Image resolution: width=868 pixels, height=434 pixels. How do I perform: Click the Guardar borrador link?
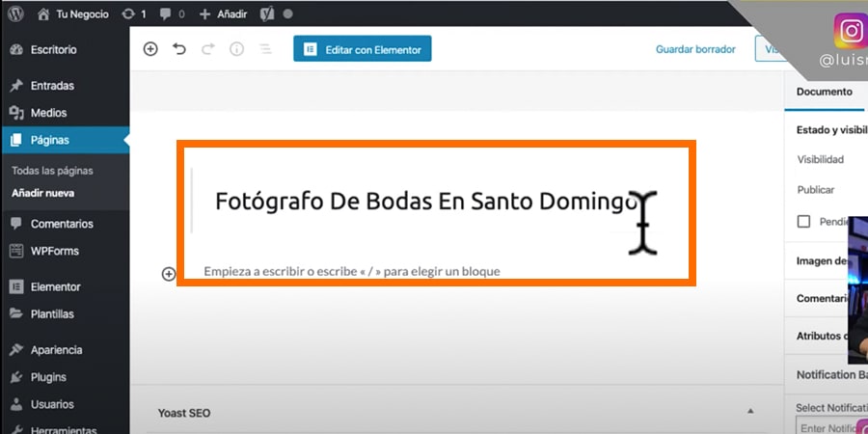(x=695, y=49)
